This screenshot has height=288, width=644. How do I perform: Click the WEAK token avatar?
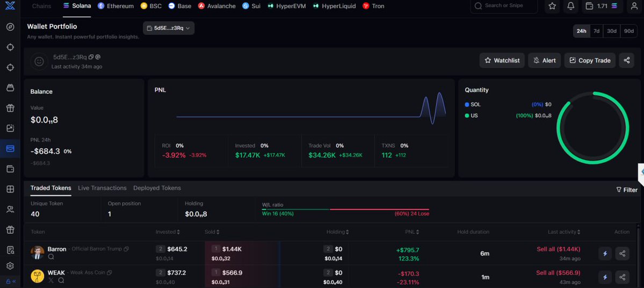click(38, 276)
